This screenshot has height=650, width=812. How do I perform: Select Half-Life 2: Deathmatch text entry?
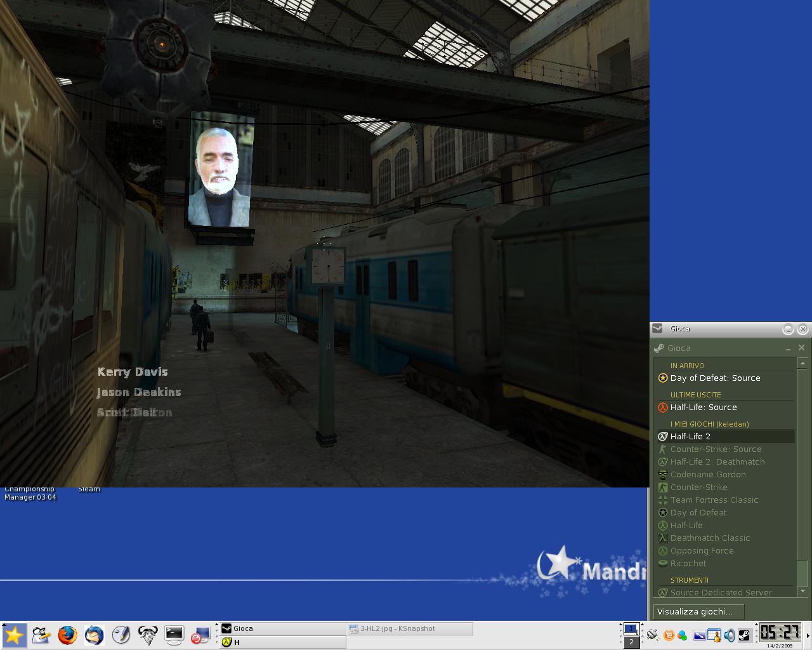tap(717, 461)
